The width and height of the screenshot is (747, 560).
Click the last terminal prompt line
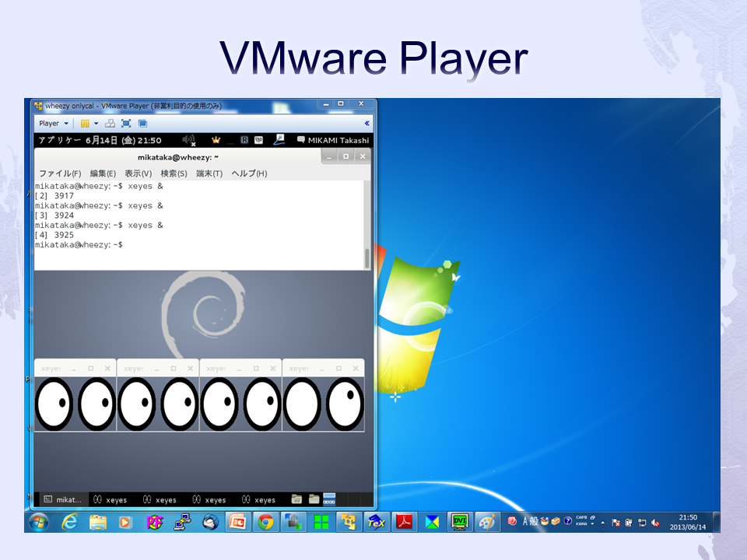[x=79, y=245]
